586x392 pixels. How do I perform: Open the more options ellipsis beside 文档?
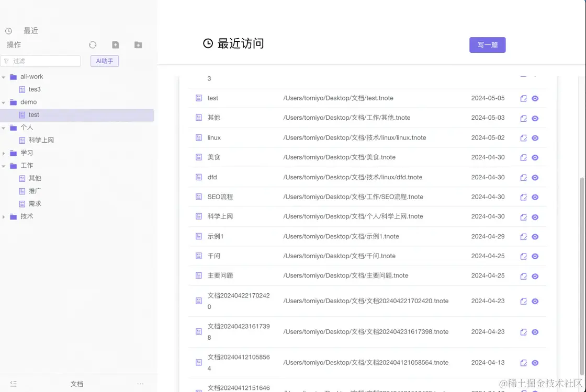tap(140, 384)
